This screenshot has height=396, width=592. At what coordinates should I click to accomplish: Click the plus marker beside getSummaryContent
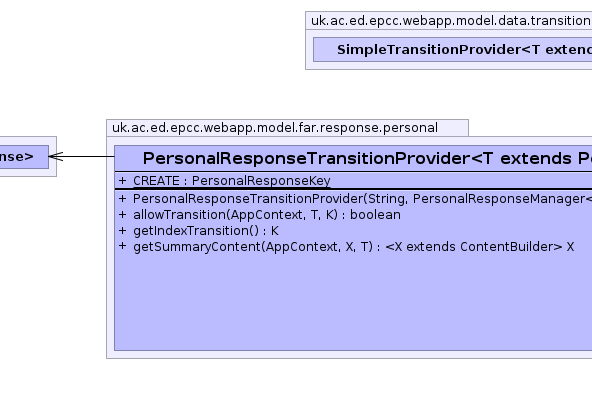pyautogui.click(x=122, y=246)
